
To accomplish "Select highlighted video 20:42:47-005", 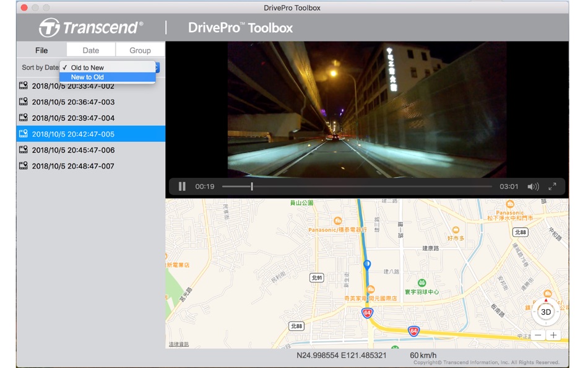I will click(91, 134).
